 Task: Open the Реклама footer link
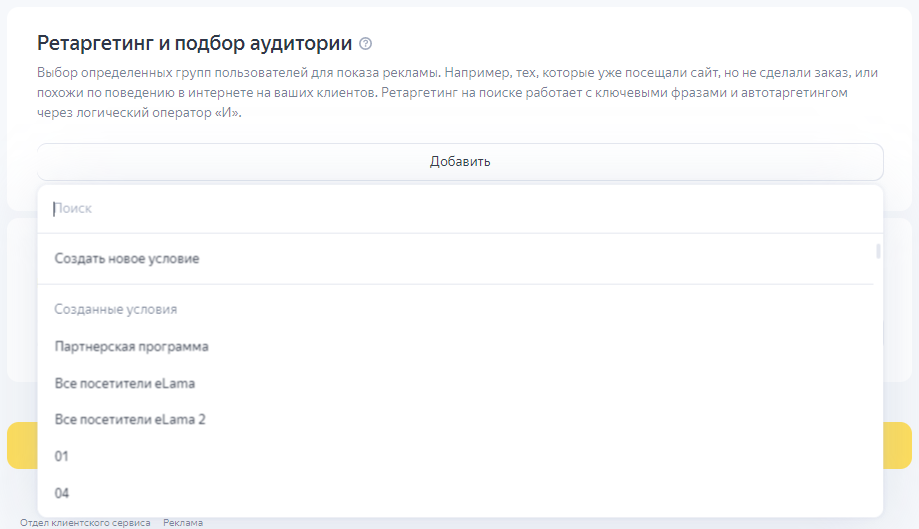183,523
